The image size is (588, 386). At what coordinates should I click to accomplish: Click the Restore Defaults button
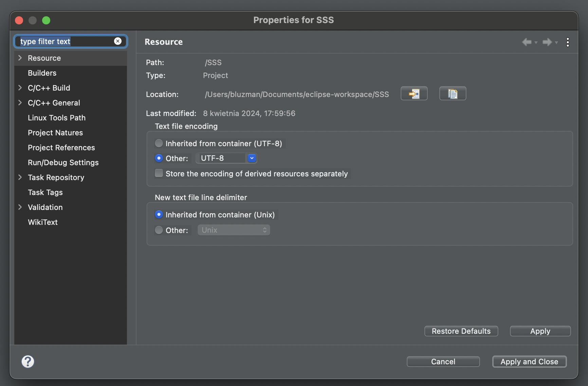click(x=461, y=331)
